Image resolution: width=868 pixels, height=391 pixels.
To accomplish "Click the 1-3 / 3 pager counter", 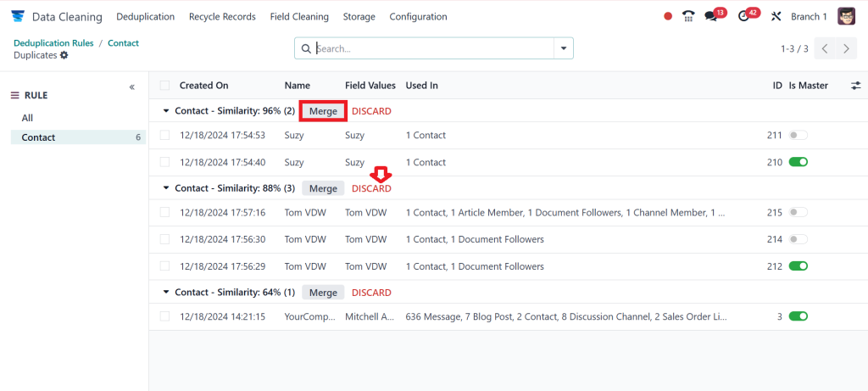I will pyautogui.click(x=794, y=48).
